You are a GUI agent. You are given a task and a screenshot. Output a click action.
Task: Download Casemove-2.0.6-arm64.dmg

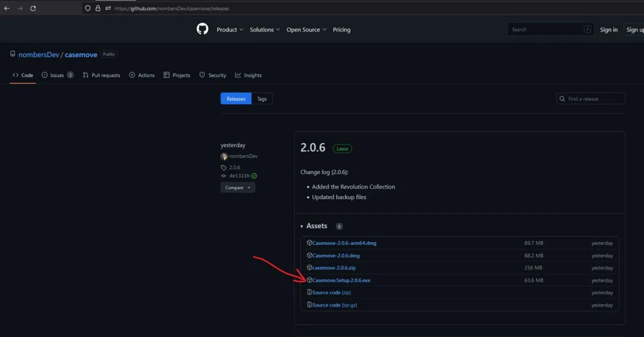click(344, 243)
